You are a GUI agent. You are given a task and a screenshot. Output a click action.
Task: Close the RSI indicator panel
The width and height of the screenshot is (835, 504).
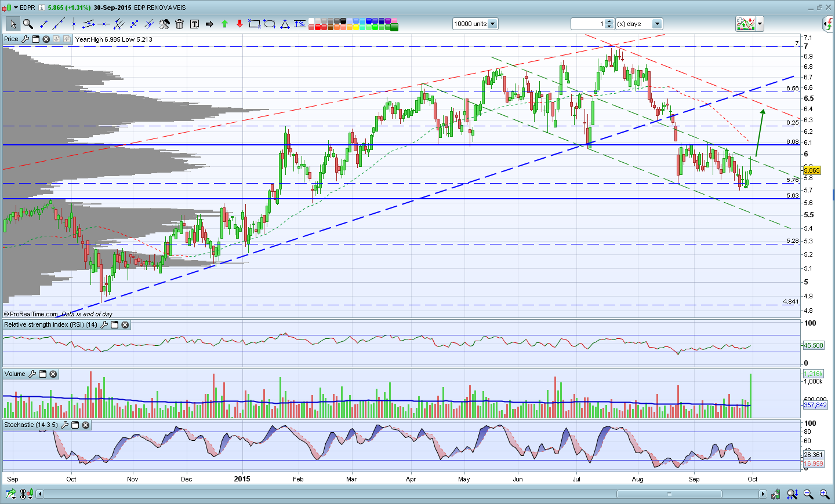(x=125, y=325)
